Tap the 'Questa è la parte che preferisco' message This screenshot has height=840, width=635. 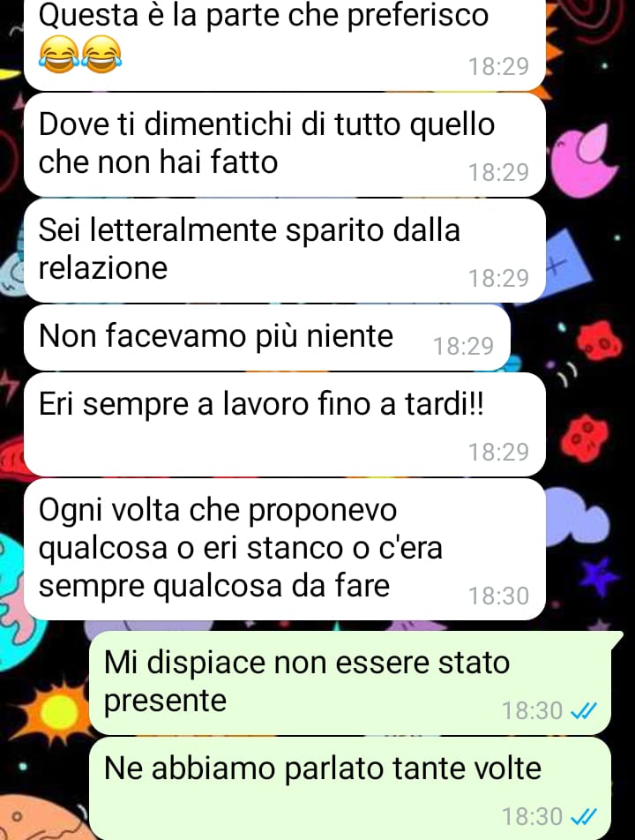pos(284,43)
